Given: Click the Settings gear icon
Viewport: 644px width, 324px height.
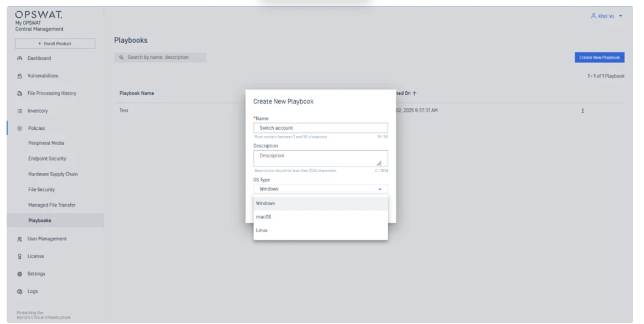Looking at the screenshot, I should [x=20, y=274].
